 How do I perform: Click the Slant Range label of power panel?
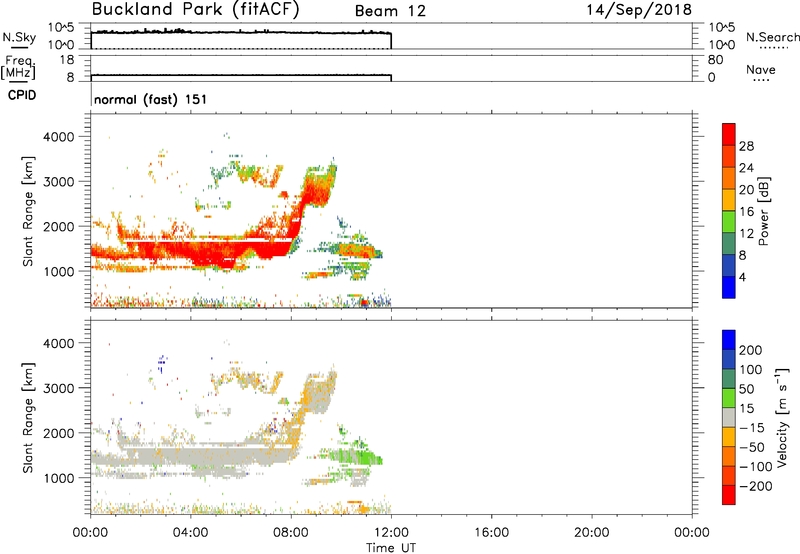[28, 211]
